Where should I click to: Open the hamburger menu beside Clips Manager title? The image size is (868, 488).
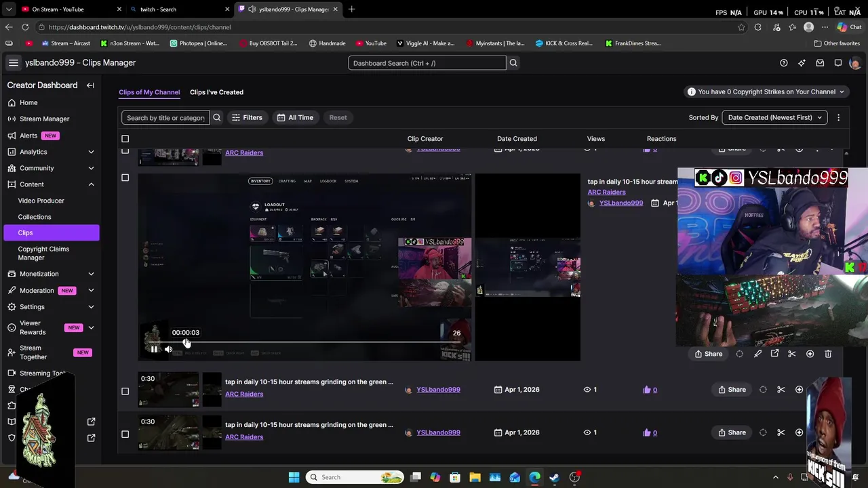[13, 62]
